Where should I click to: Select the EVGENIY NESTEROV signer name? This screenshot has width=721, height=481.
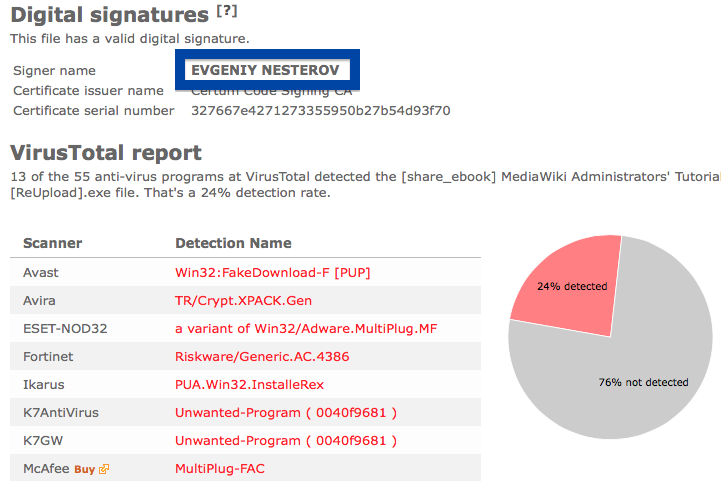point(265,70)
